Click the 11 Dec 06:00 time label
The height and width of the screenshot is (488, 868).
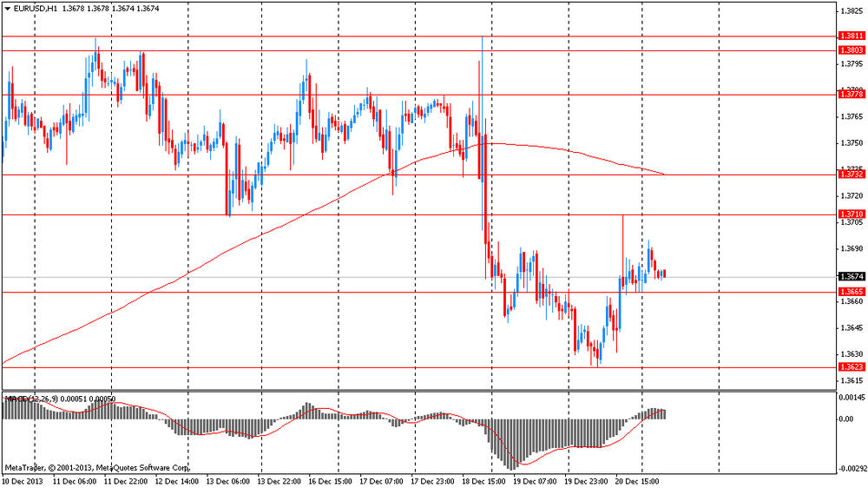tap(75, 481)
